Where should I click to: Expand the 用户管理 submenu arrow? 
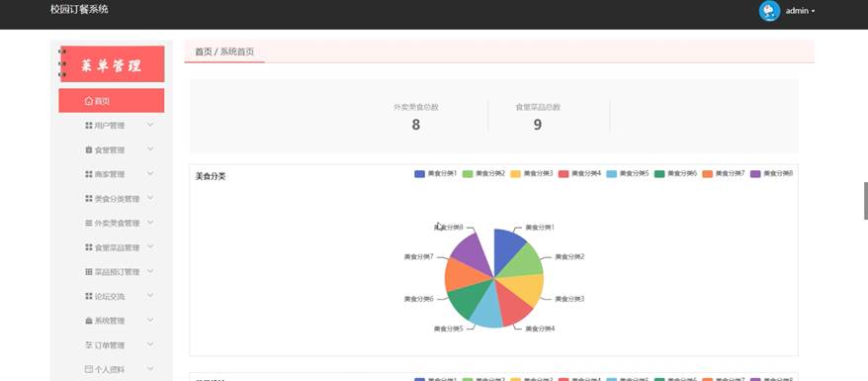pos(150,125)
